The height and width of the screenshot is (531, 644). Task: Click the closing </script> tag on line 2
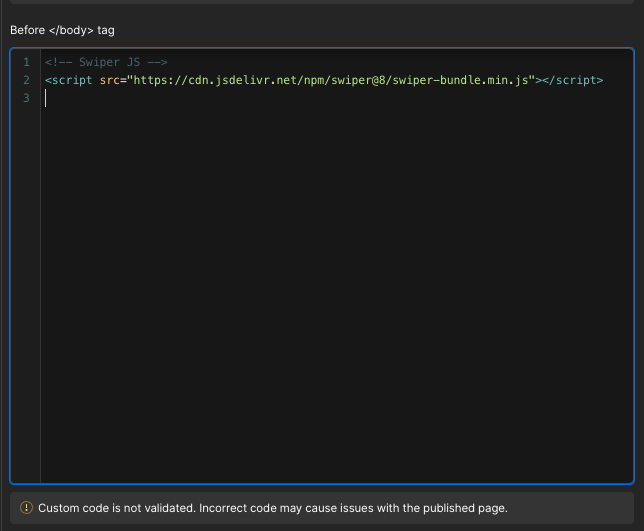pos(573,80)
